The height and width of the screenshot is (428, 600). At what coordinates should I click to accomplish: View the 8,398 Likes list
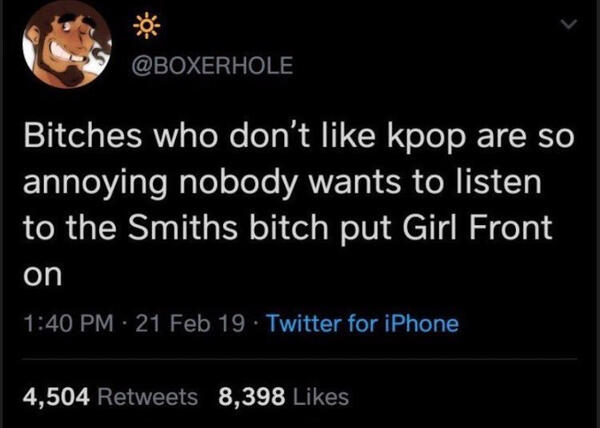284,397
